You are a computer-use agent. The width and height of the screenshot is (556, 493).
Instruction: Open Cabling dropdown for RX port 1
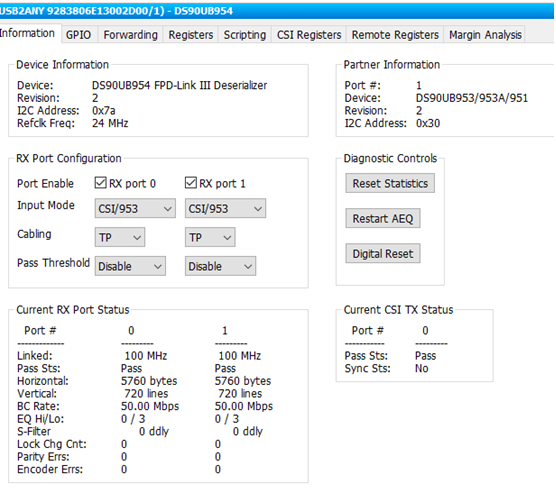(210, 237)
